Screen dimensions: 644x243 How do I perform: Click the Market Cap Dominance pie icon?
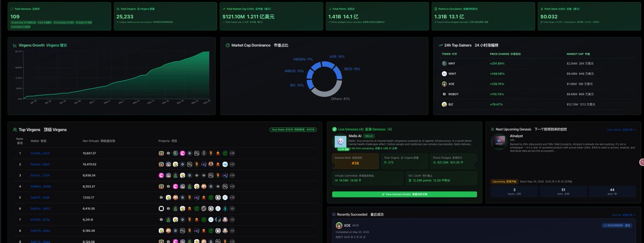click(228, 45)
